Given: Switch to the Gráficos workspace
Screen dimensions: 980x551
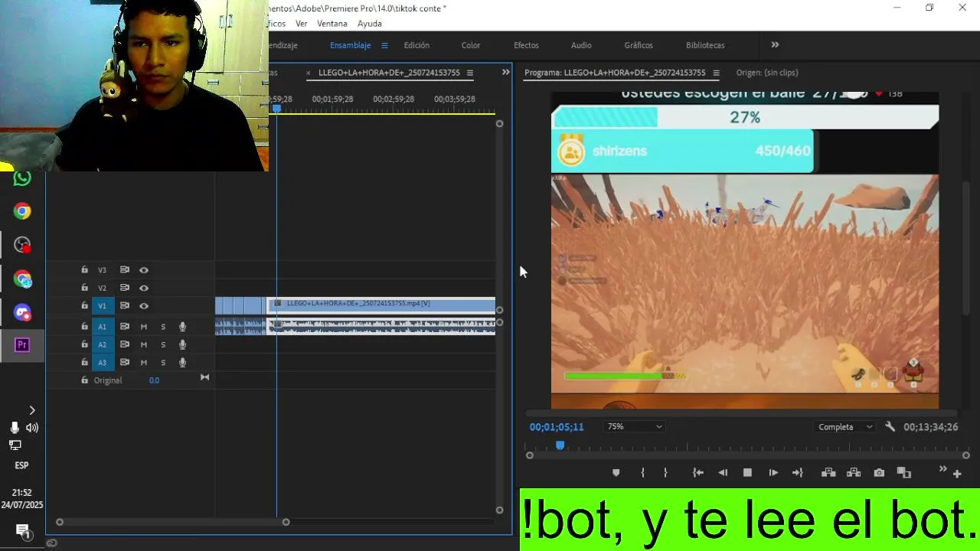Looking at the screenshot, I should [x=639, y=45].
